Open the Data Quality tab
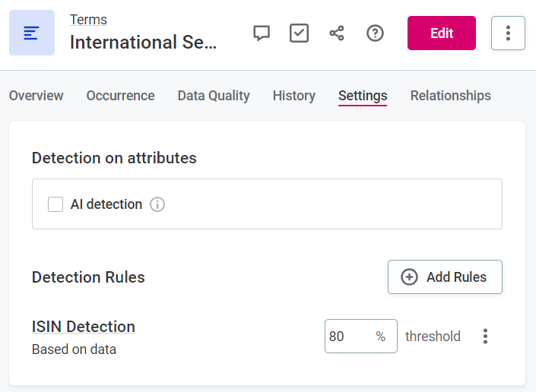Viewport: 536px width, 392px height. point(214,96)
